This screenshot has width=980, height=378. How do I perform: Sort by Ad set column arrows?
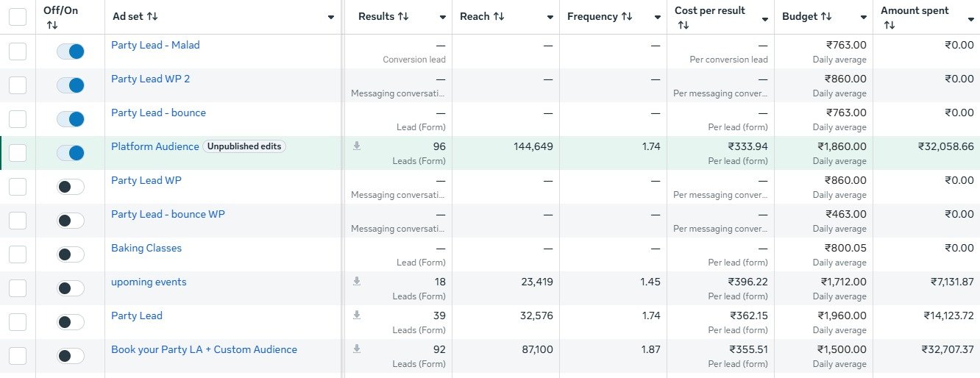(152, 16)
